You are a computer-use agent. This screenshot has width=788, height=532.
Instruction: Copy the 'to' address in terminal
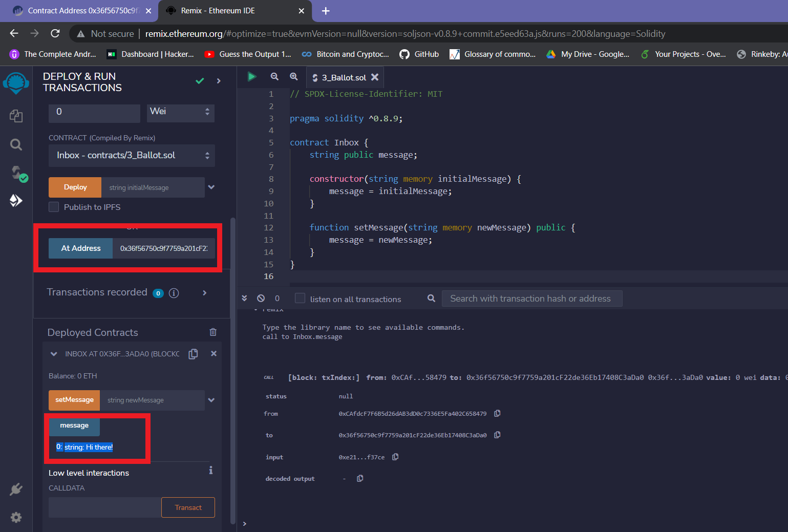pos(497,435)
